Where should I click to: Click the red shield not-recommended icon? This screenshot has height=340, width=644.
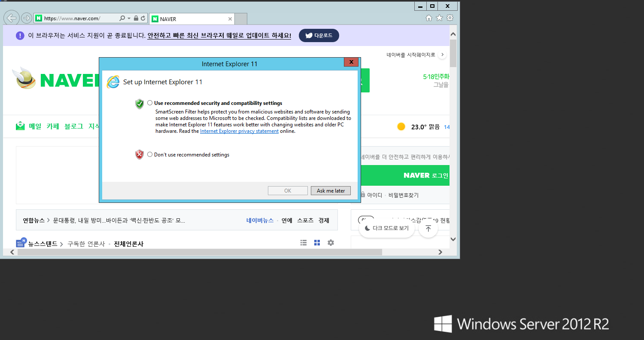pyautogui.click(x=140, y=155)
